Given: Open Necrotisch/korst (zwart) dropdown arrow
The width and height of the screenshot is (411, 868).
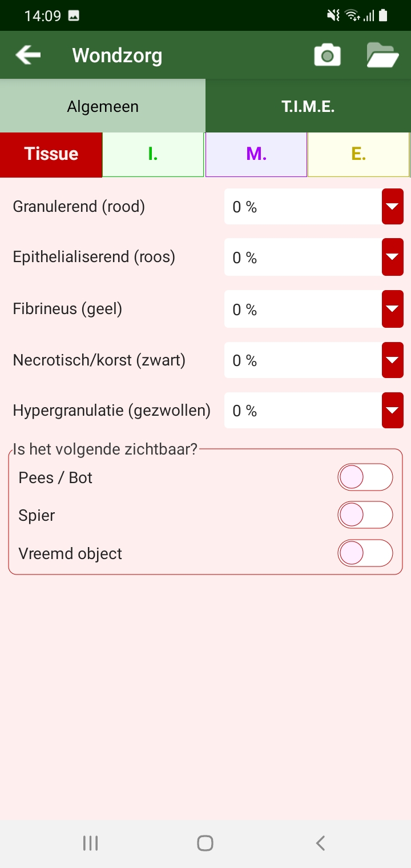Looking at the screenshot, I should point(392,360).
